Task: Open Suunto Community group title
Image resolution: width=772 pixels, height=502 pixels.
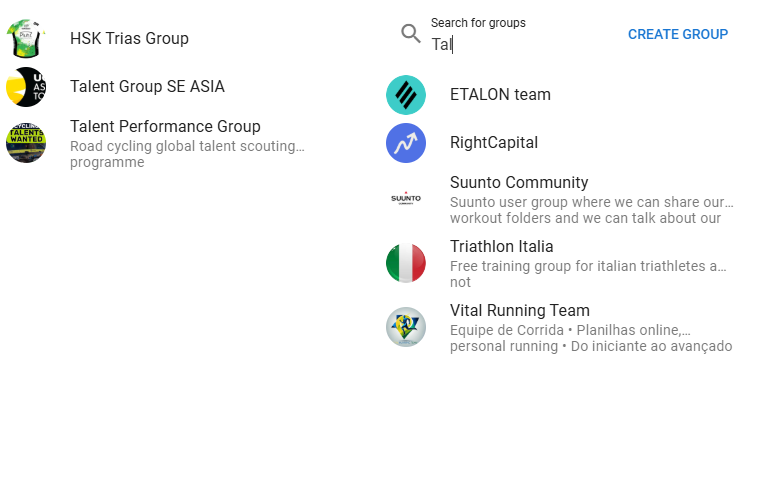Action: 519,183
